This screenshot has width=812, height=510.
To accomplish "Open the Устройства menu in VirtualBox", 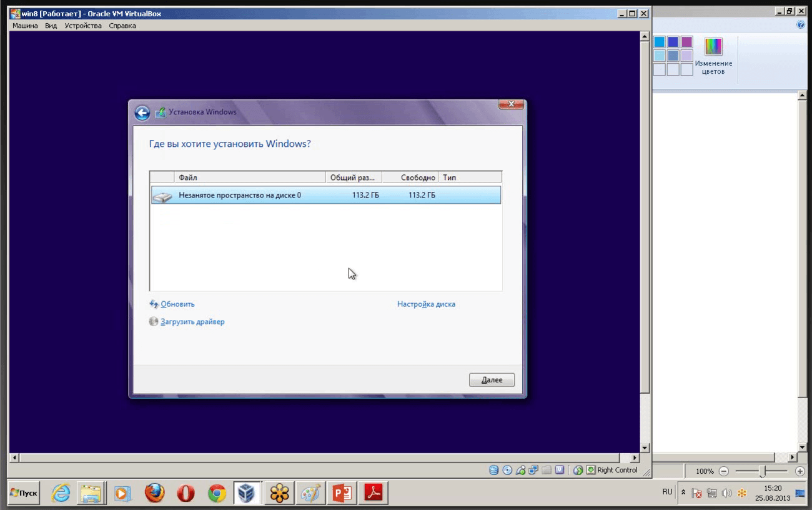I will click(83, 26).
